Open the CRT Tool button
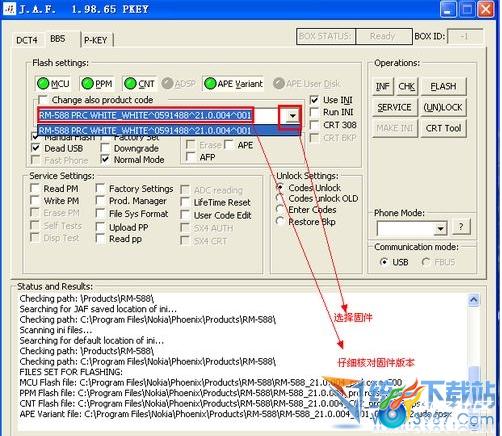 click(443, 128)
